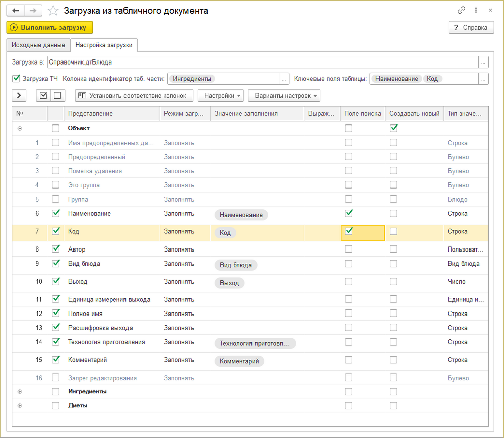Click the uncheck all rows icon
The width and height of the screenshot is (504, 438).
pos(57,95)
